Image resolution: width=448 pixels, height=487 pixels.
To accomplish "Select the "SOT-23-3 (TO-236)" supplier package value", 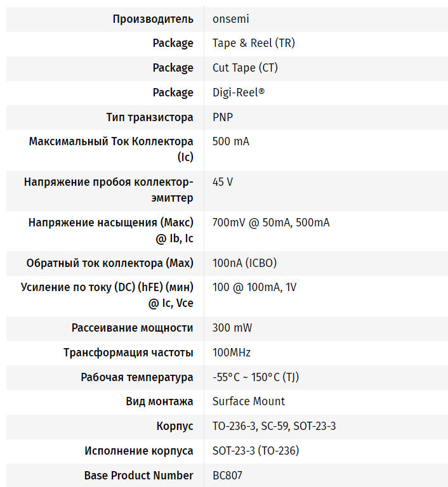I will (256, 451).
